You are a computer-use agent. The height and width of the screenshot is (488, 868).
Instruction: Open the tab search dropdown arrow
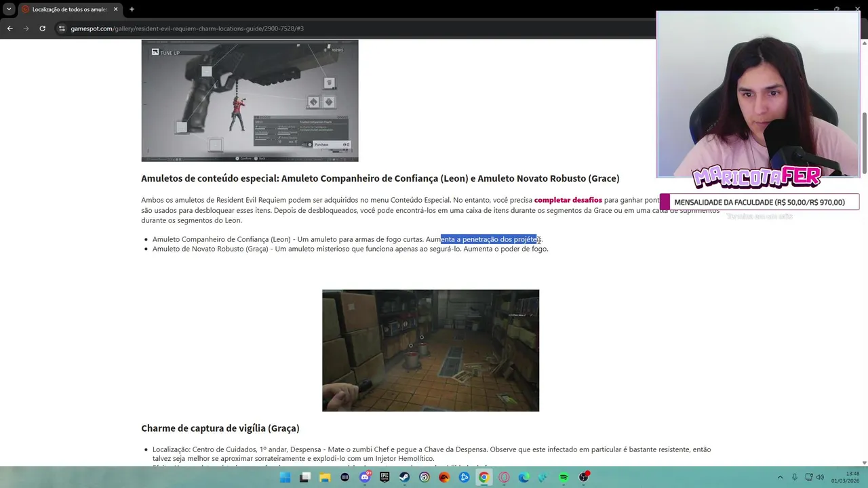click(9, 9)
